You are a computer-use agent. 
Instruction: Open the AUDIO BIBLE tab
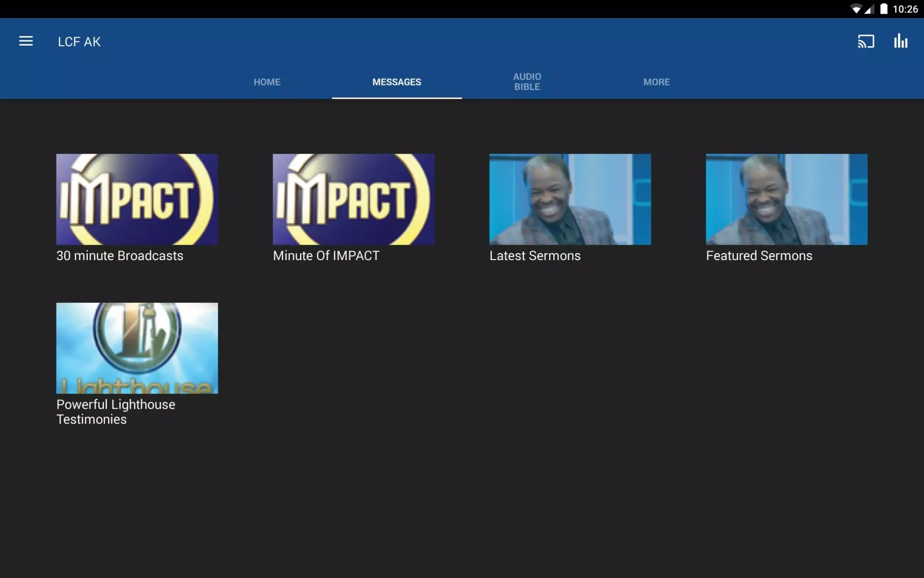click(x=527, y=81)
